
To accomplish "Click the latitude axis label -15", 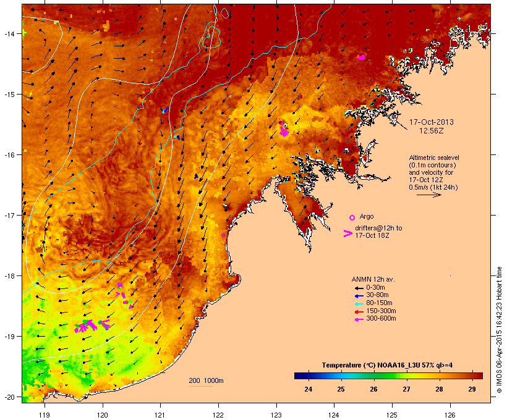I will coord(9,94).
